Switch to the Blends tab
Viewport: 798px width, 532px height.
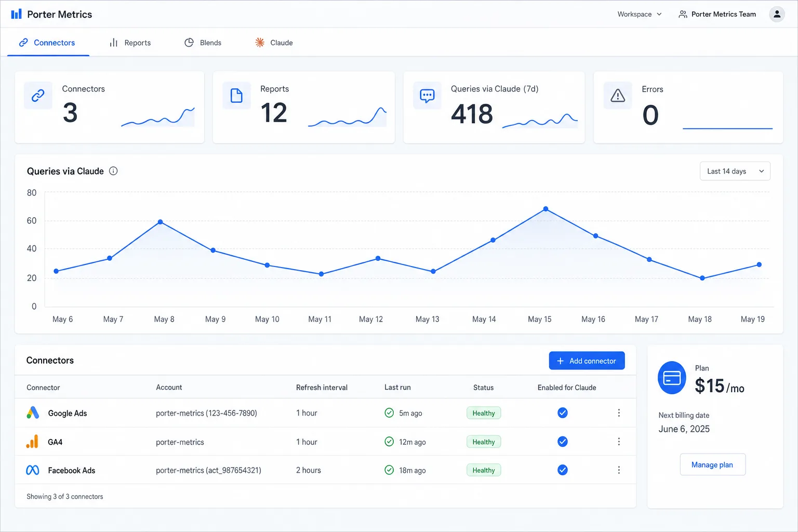pyautogui.click(x=203, y=43)
